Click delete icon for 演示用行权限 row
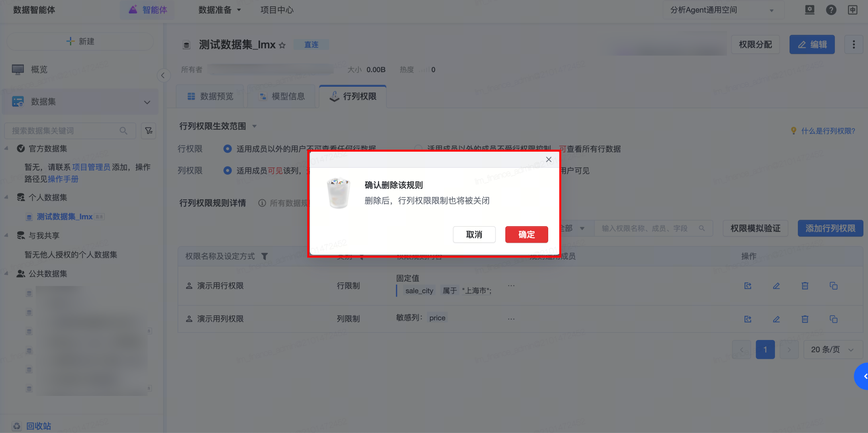Screen dimensions: 868x433 tap(805, 286)
